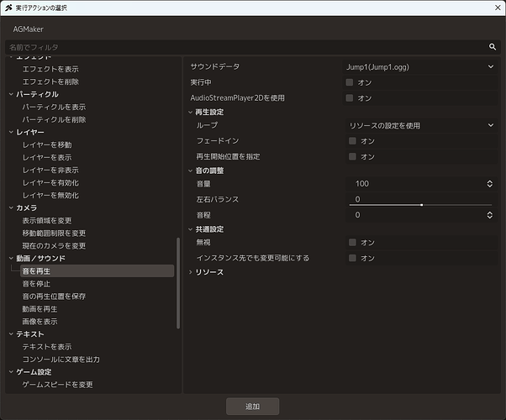Screen dimensions: 506x420
Task: Click the app logo icon in title bar
Action: tap(8, 8)
